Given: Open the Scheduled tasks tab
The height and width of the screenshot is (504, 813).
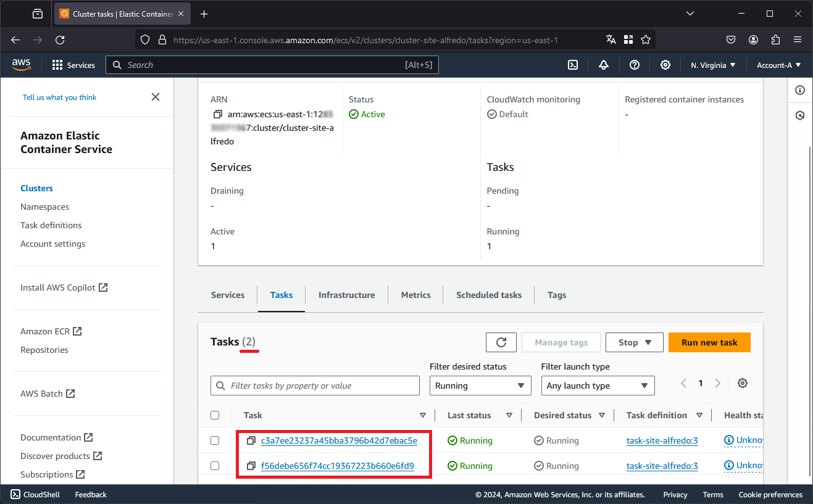Looking at the screenshot, I should pyautogui.click(x=489, y=295).
